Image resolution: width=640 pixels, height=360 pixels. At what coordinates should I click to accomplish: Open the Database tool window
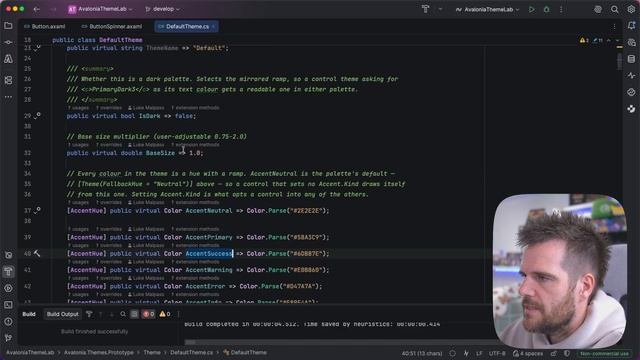[631, 59]
